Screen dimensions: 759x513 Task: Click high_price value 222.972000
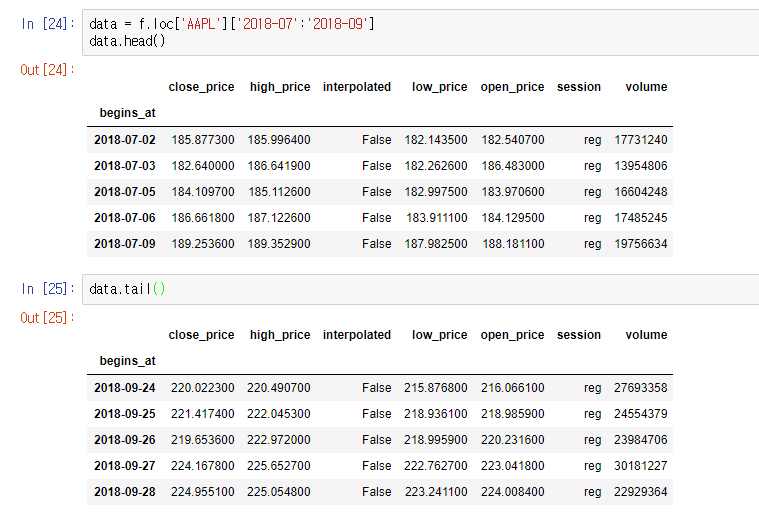tap(279, 440)
